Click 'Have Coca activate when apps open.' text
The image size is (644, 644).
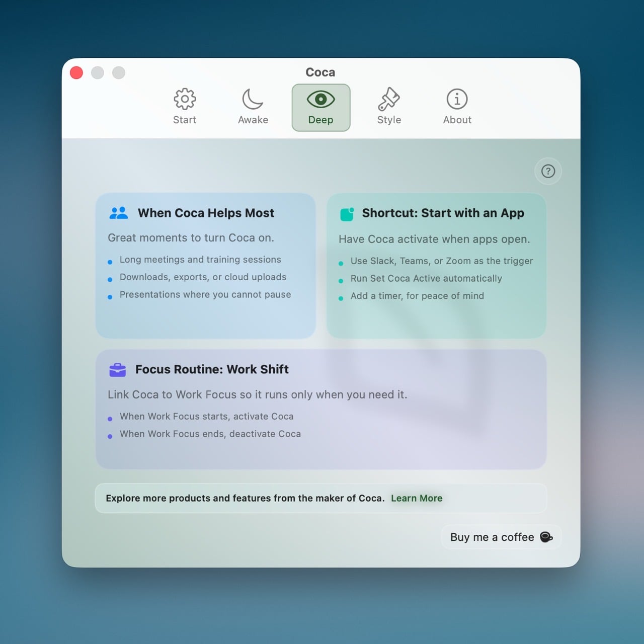pyautogui.click(x=434, y=239)
